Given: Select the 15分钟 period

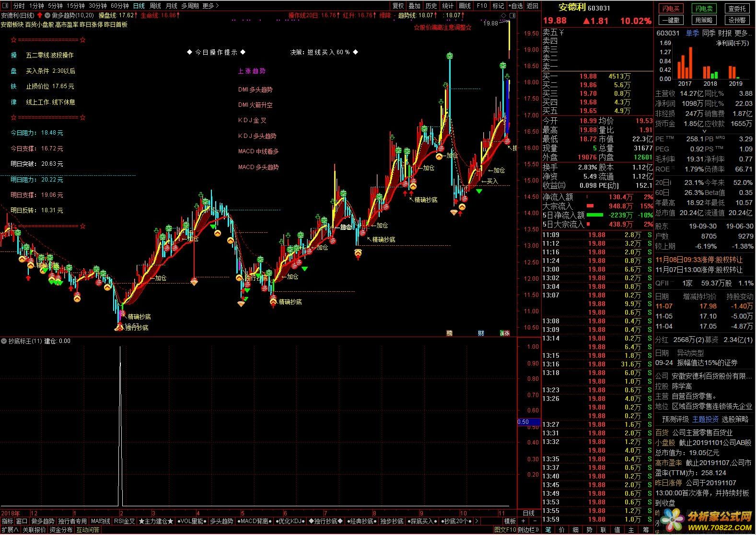Looking at the screenshot, I should click(75, 6).
